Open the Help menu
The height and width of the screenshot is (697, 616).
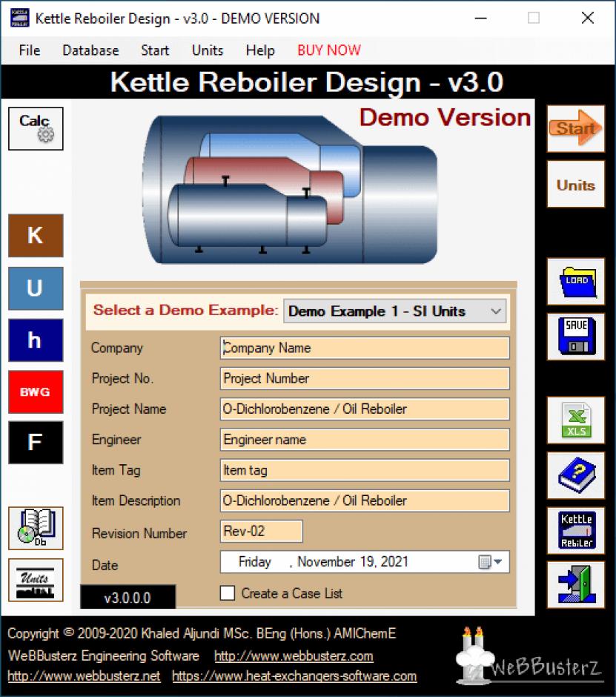coord(260,50)
